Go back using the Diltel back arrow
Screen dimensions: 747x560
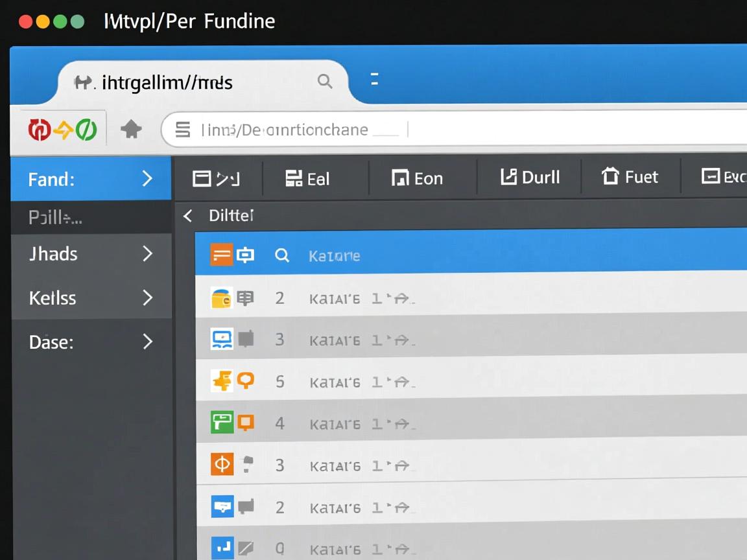[x=188, y=216]
